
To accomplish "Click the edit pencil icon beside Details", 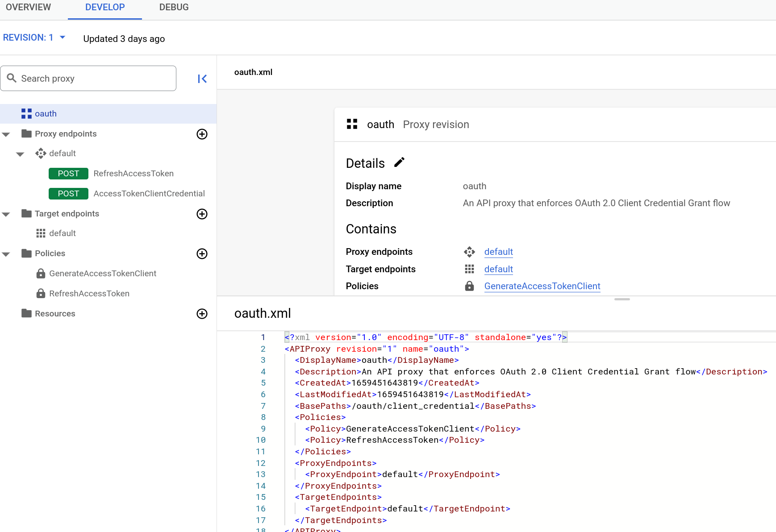I will [x=399, y=162].
